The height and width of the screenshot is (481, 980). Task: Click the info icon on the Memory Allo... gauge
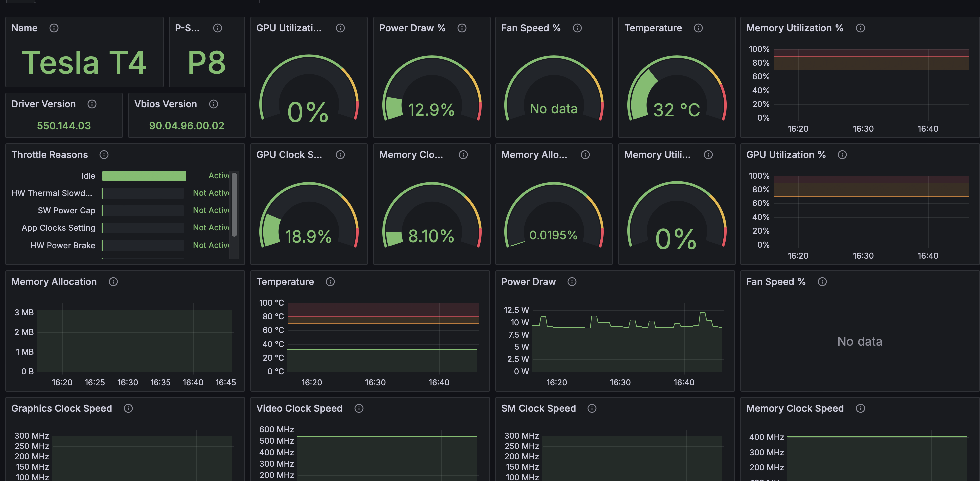pos(585,155)
